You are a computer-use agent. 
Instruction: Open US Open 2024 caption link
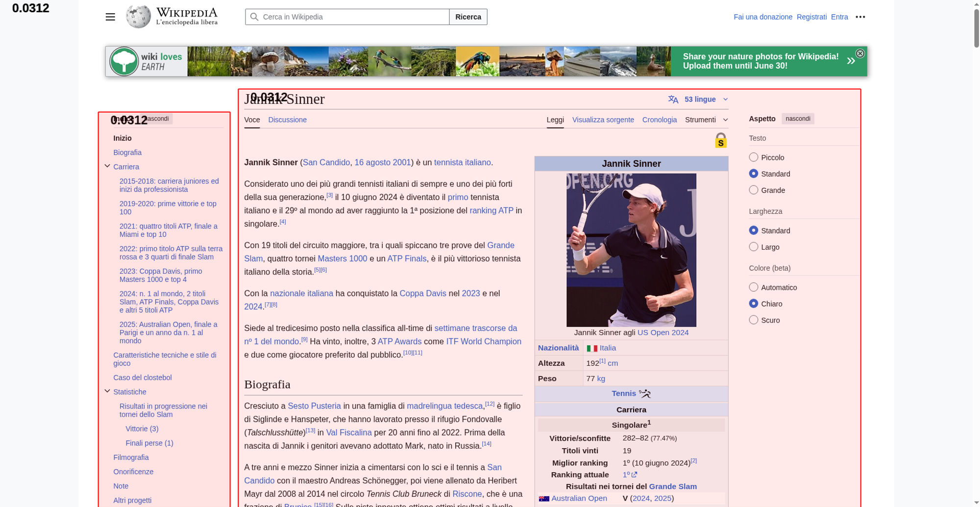click(x=663, y=332)
